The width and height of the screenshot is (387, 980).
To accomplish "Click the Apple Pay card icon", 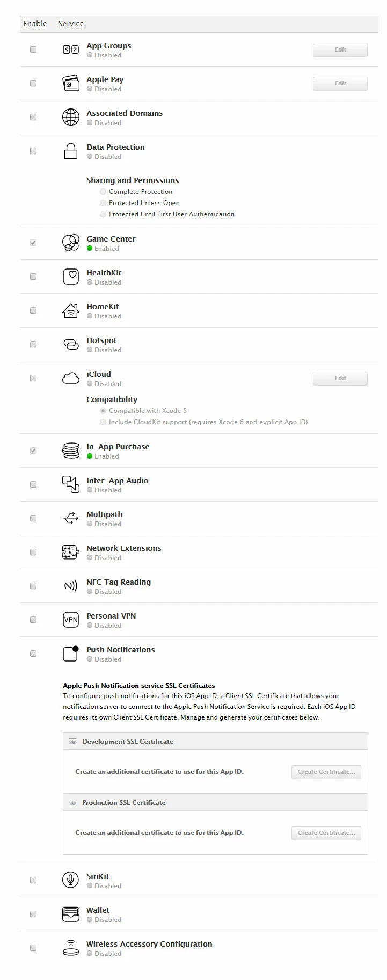I will pos(71,83).
